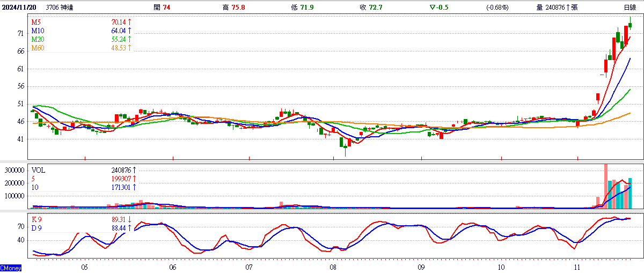The image size is (644, 273).
Task: Click the down-triangle icon beside -0.5 change
Action: click(x=433, y=8)
